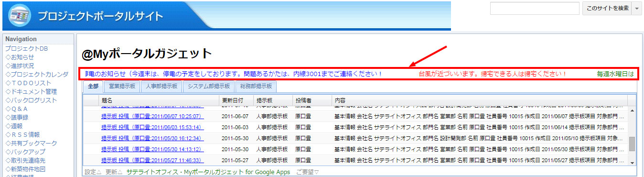The height and width of the screenshot is (177, 644).
Task: Click the blue 停電のお知らせ ticker message
Action: [x=234, y=74]
